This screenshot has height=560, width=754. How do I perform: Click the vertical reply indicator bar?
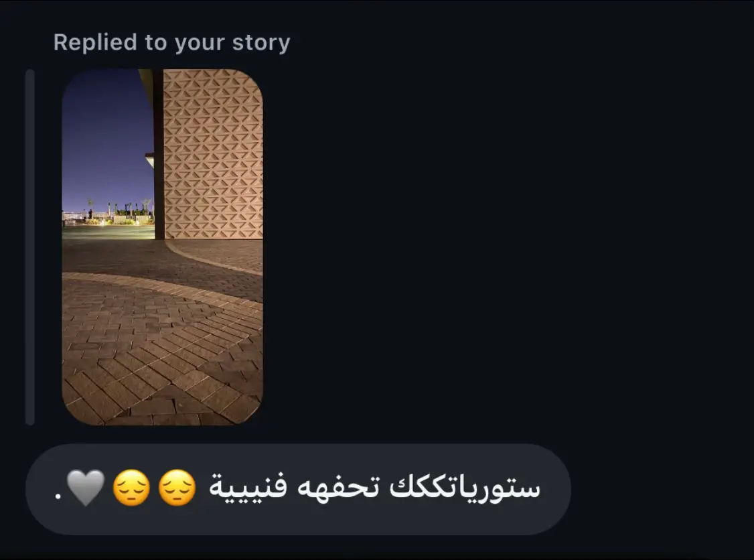(x=30, y=247)
